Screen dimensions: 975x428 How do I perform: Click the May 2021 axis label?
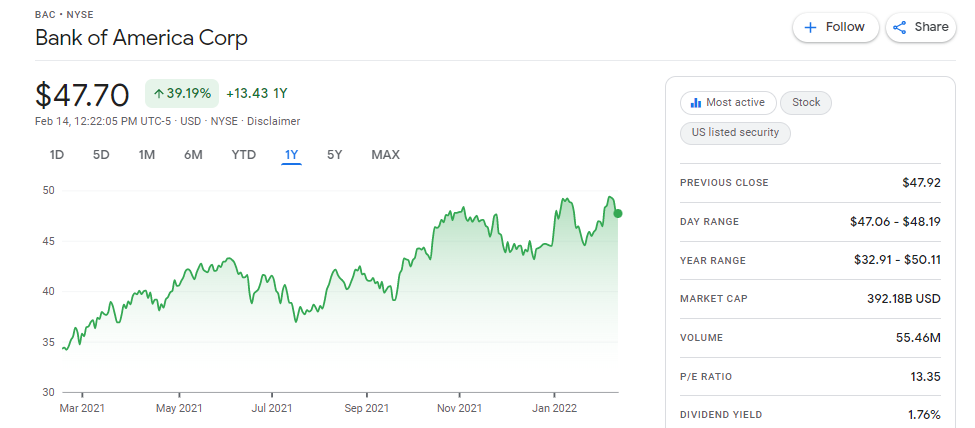[x=178, y=409]
